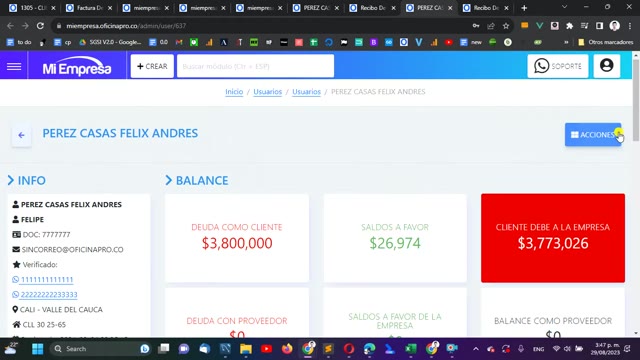Expand the INFO section chevron
The image size is (640, 360).
11,180
